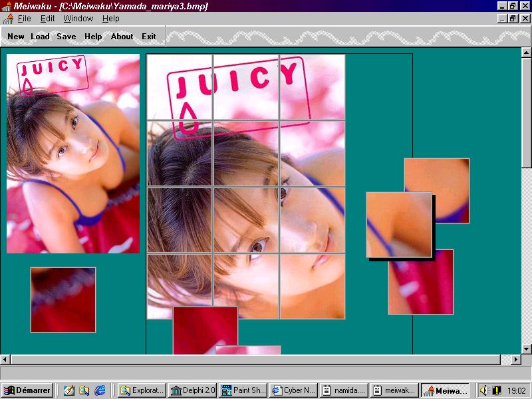532x399 pixels.
Task: Click the New toolbar button
Action: pyautogui.click(x=15, y=37)
